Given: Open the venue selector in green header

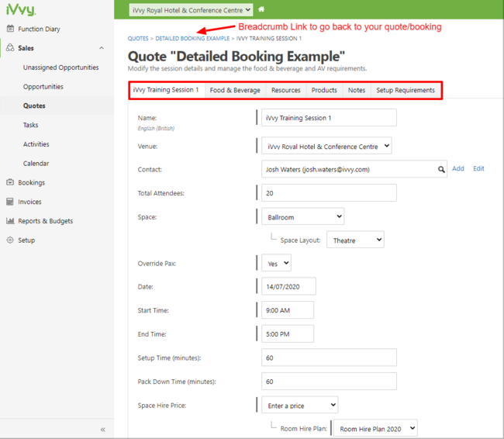Looking at the screenshot, I should (x=191, y=10).
